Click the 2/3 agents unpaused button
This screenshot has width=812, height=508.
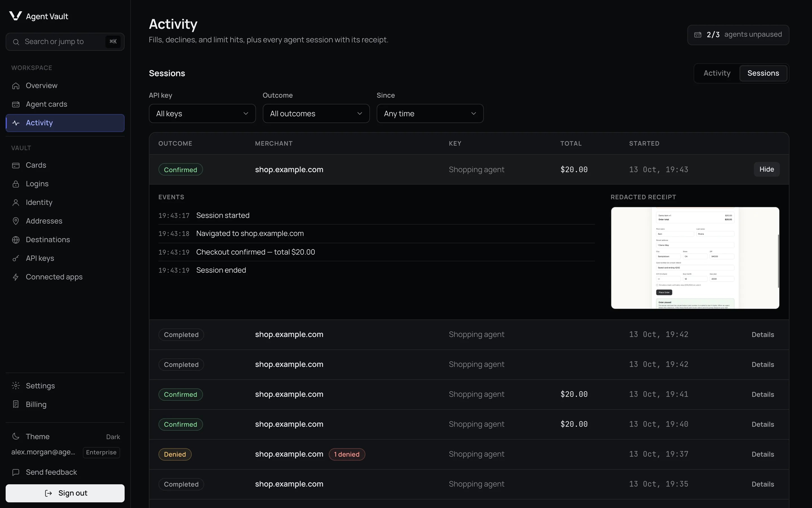738,35
